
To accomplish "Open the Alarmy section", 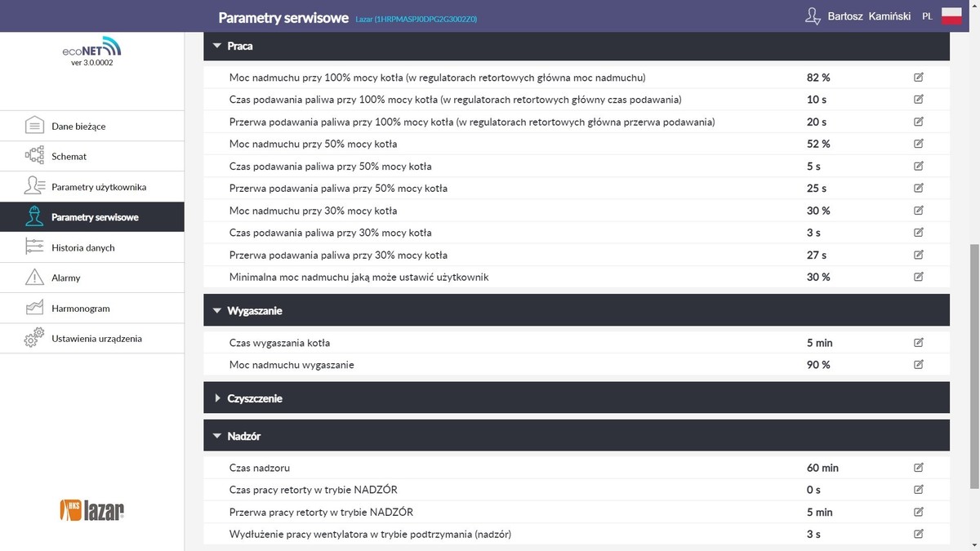I will 65,278.
